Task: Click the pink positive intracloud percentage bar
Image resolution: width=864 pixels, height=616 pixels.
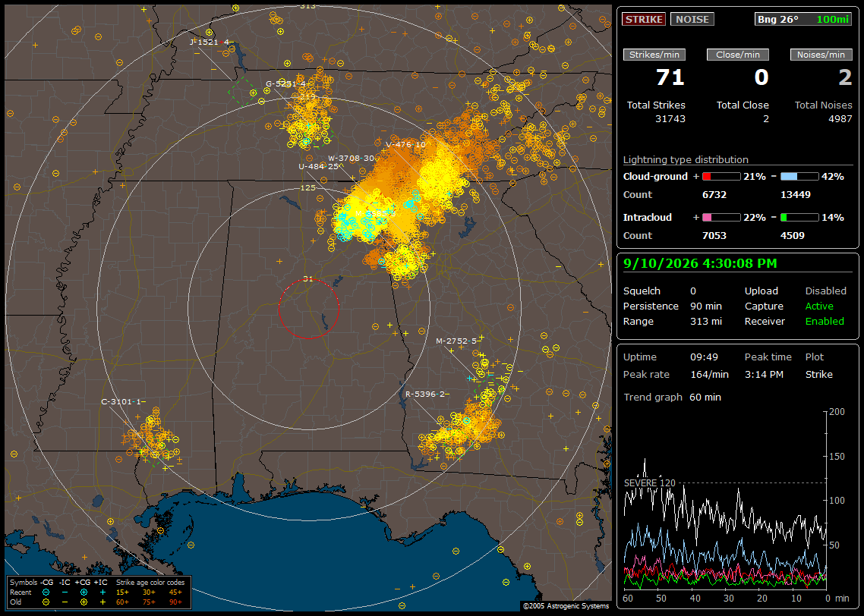Action: click(x=721, y=218)
